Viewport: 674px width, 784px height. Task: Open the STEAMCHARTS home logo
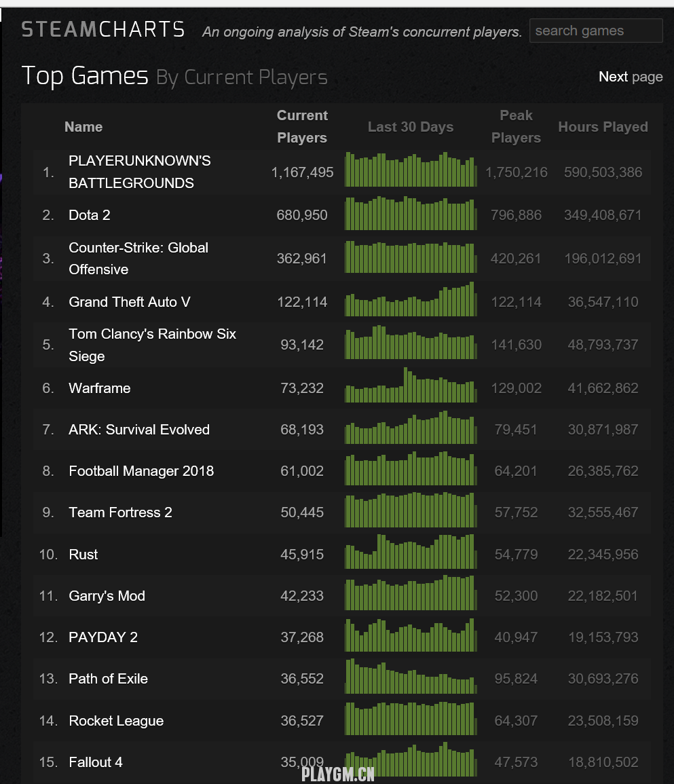pyautogui.click(x=103, y=29)
